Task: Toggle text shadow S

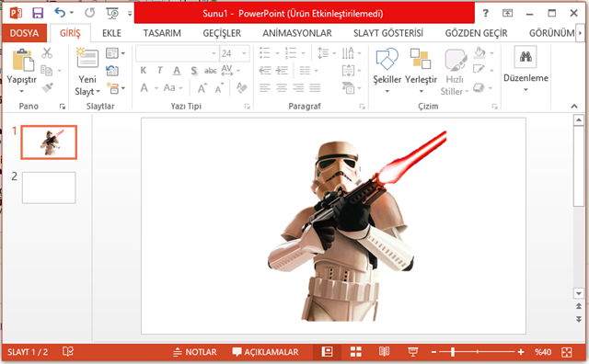Action: [194, 70]
